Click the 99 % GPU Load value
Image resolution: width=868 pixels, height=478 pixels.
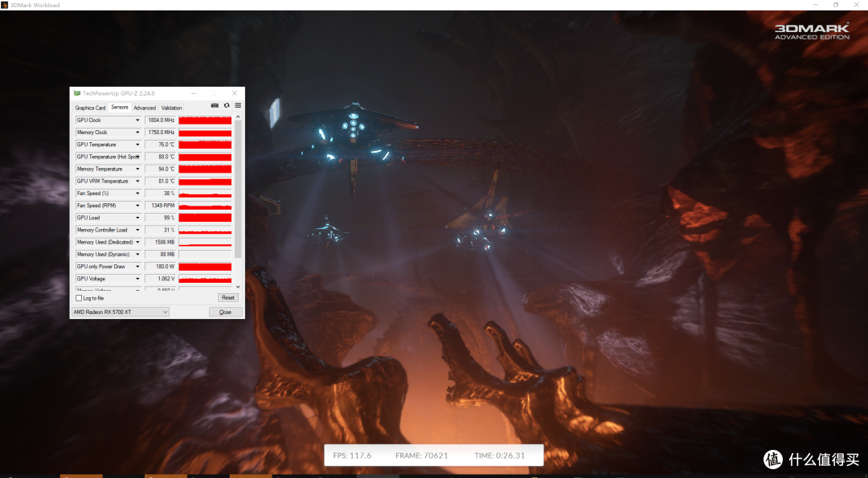[x=160, y=218]
